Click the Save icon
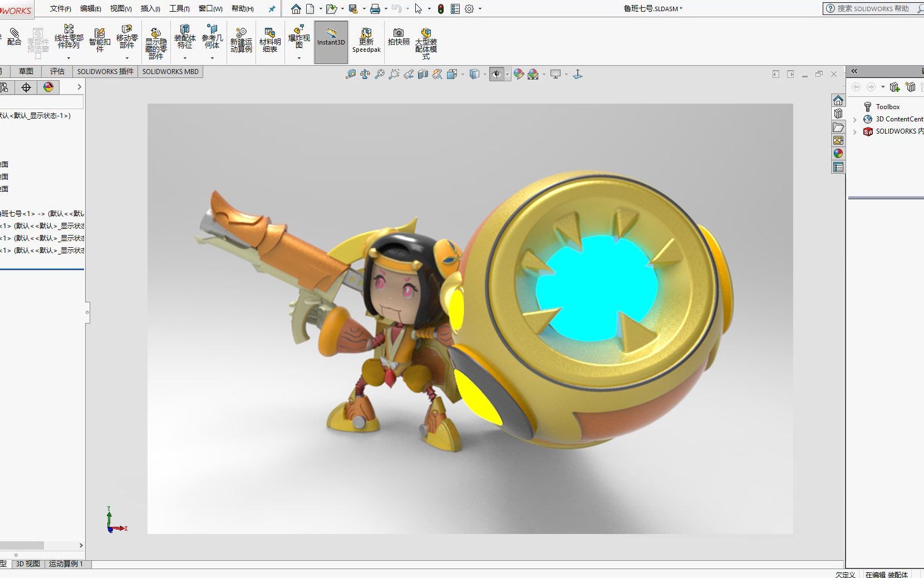This screenshot has height=578, width=924. (x=353, y=9)
